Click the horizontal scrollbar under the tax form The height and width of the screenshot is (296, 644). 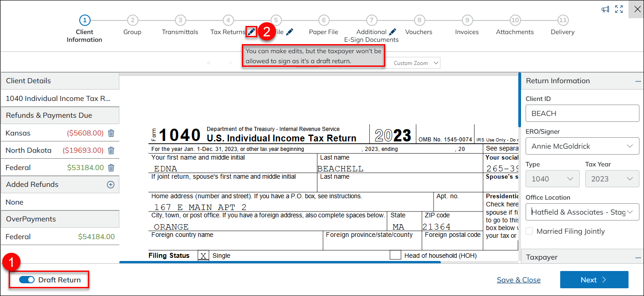[280, 262]
